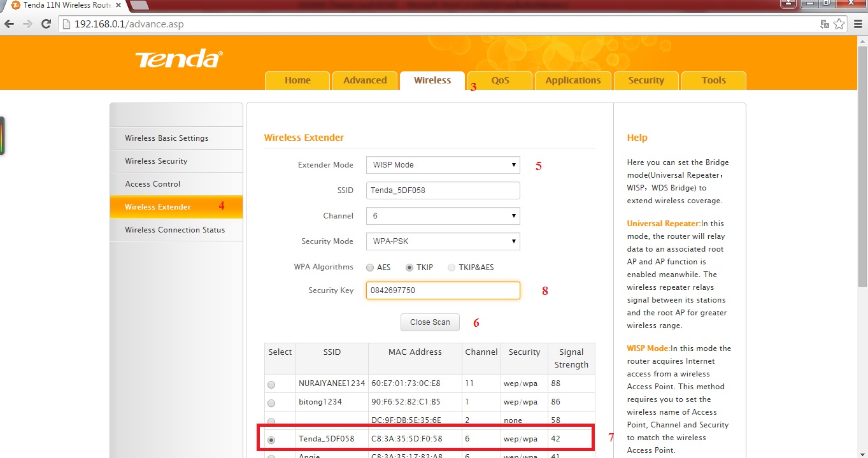868x458 pixels.
Task: Click the Tenda logo
Action: pyautogui.click(x=179, y=59)
